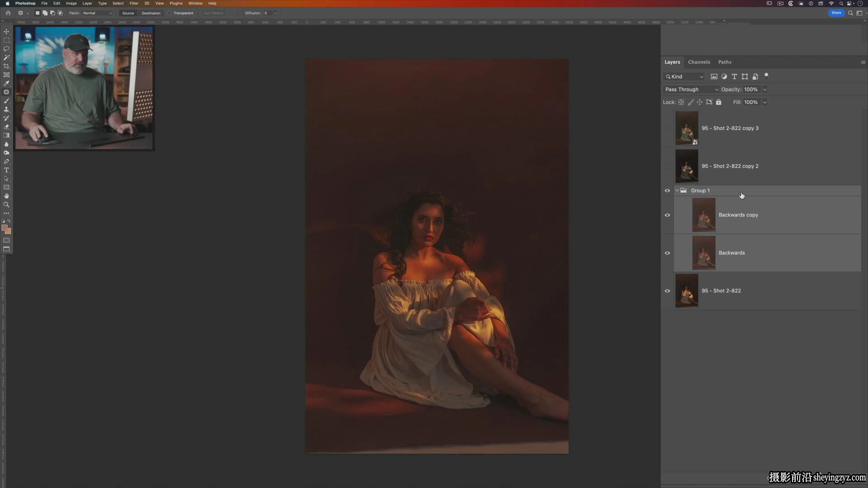Select the Lasso tool

6,49
